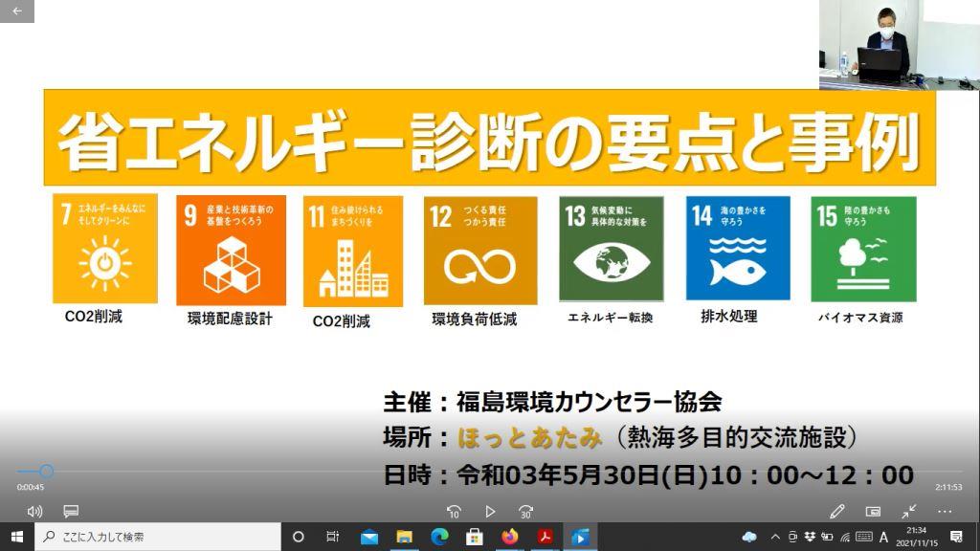Switch to mini view mode
Image resolution: width=980 pixels, height=551 pixels.
coord(873,512)
